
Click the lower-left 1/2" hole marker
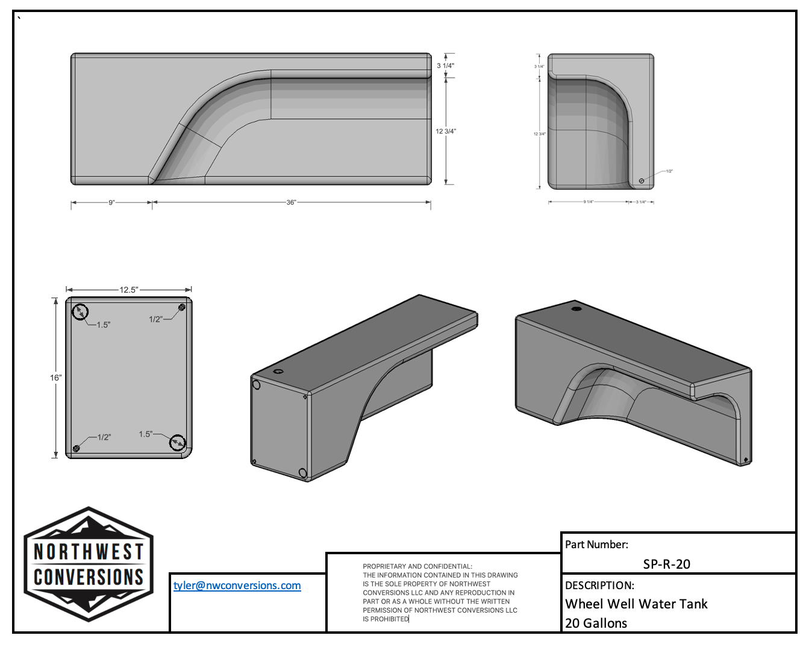tap(77, 448)
